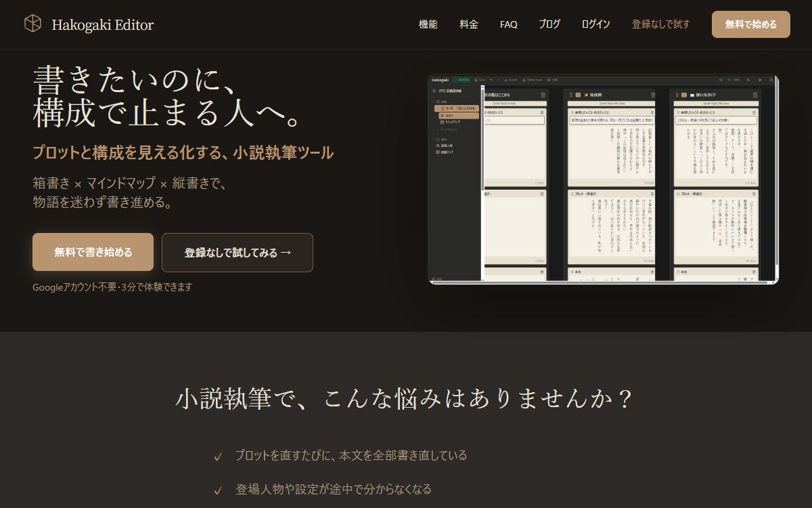
Task: Click the Hakogaki Editor site name
Action: click(102, 24)
